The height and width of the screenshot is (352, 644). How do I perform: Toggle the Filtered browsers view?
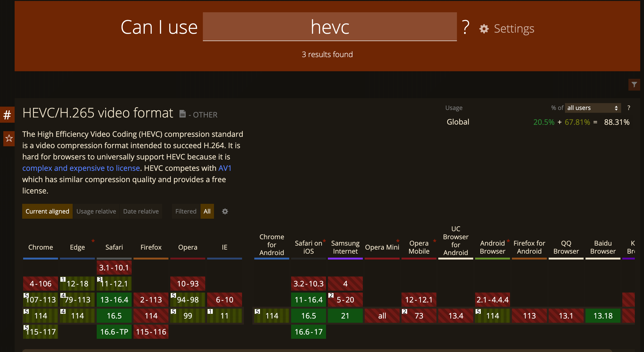point(186,211)
